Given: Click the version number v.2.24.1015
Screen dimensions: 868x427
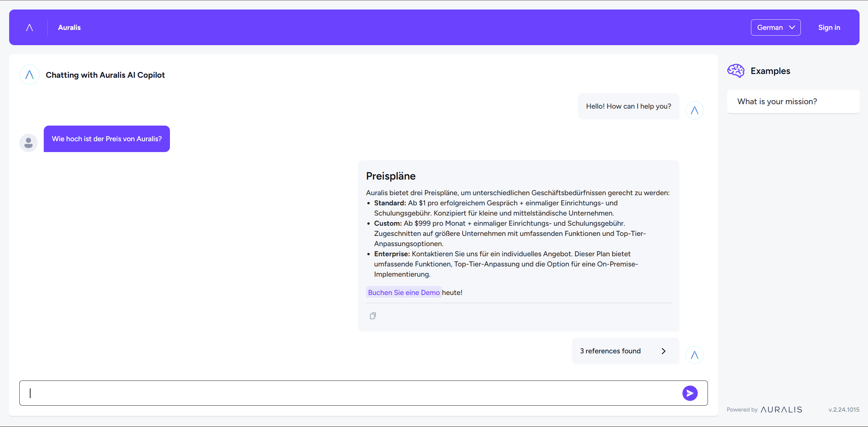Looking at the screenshot, I should coord(844,410).
